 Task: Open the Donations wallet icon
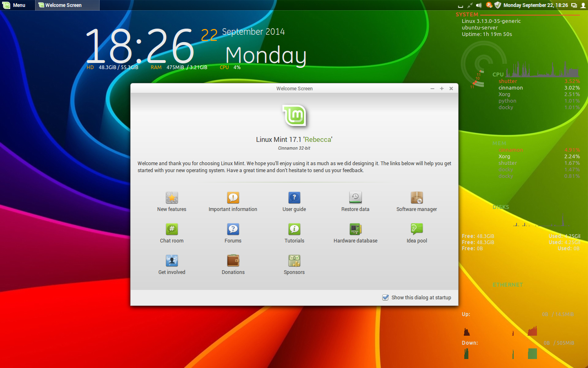click(233, 261)
